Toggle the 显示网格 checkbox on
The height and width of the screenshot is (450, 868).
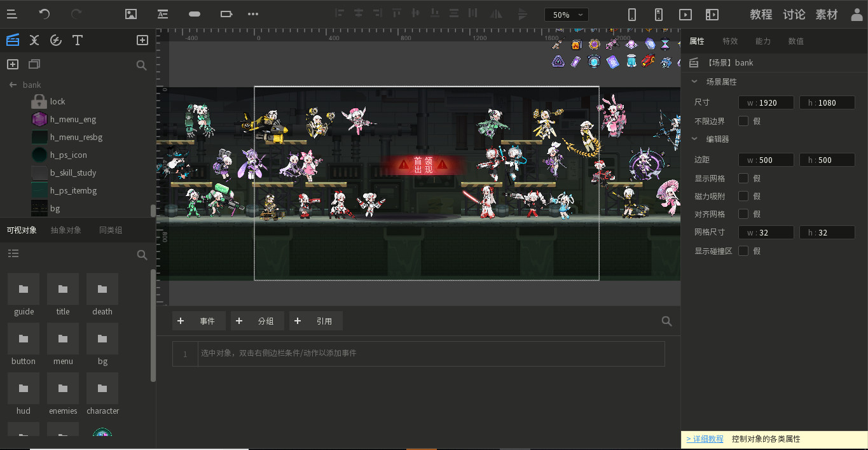pyautogui.click(x=743, y=178)
